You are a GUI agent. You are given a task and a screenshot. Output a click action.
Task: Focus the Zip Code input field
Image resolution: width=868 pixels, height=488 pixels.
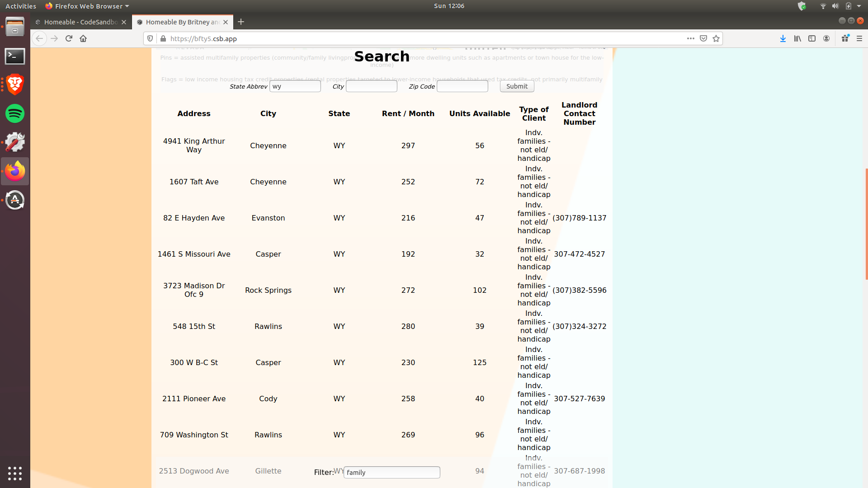click(462, 86)
